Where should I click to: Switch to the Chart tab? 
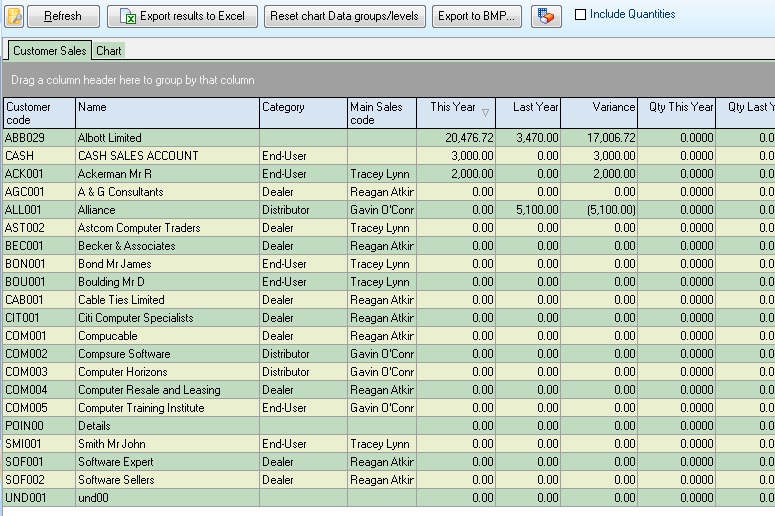(109, 51)
